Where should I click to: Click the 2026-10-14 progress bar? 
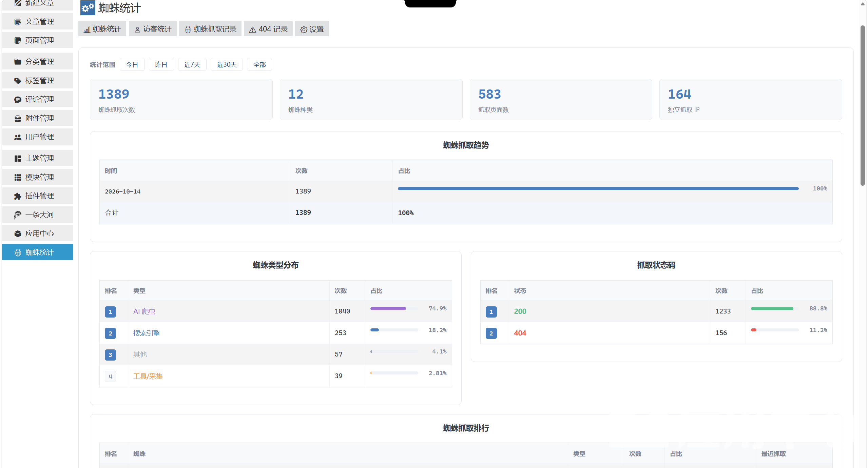pos(598,188)
